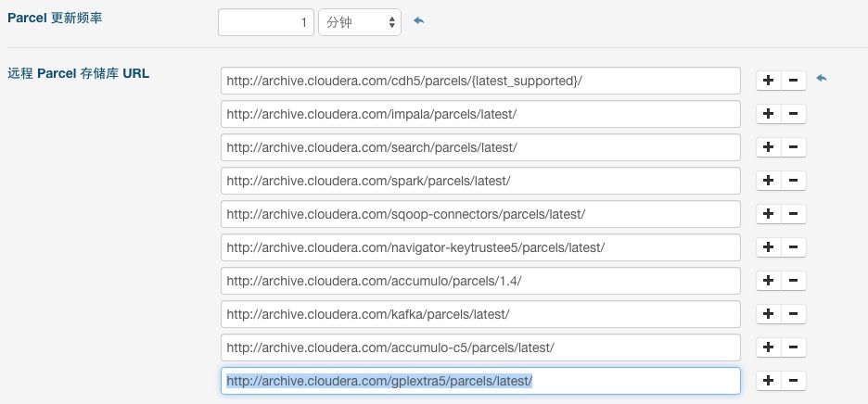Click the Parcel update frequency number field

[x=266, y=22]
